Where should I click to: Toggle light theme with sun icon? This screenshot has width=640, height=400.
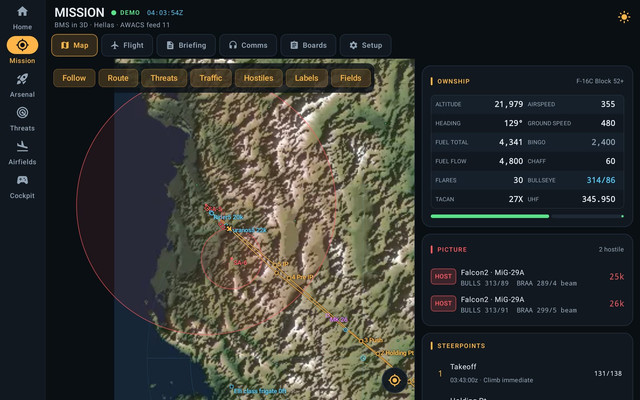point(624,17)
